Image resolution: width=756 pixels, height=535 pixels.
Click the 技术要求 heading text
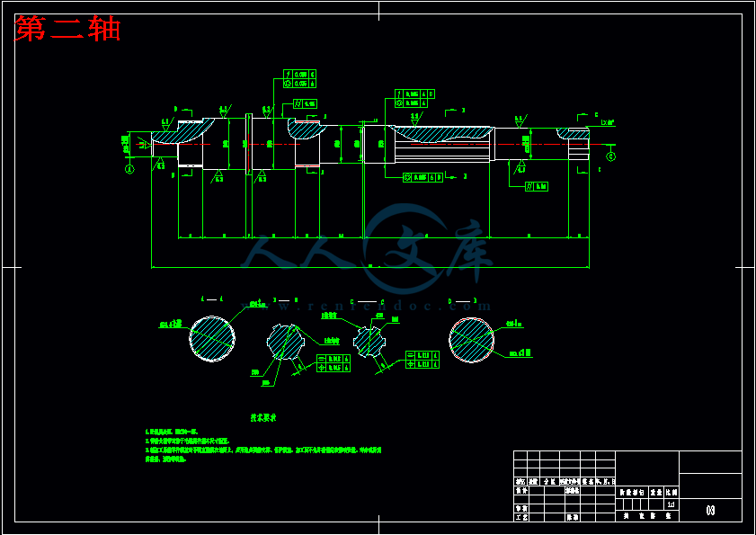pyautogui.click(x=262, y=417)
